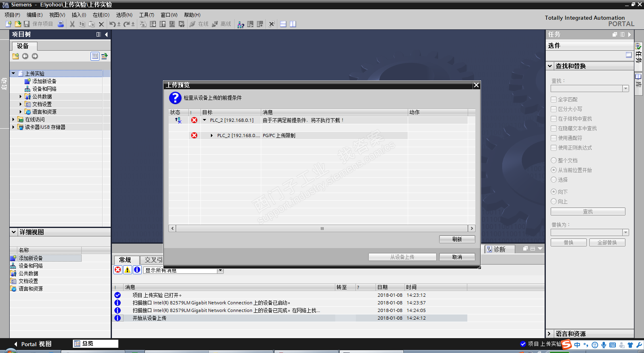The height and width of the screenshot is (353, 644).
Task: Enable the 区分大小写 case-sensitive checkbox
Action: pyautogui.click(x=554, y=109)
